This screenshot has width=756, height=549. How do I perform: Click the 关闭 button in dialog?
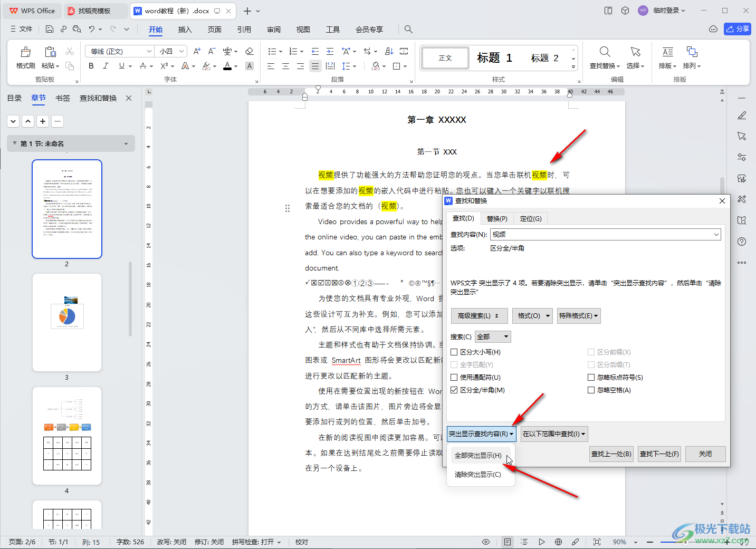[x=705, y=454]
